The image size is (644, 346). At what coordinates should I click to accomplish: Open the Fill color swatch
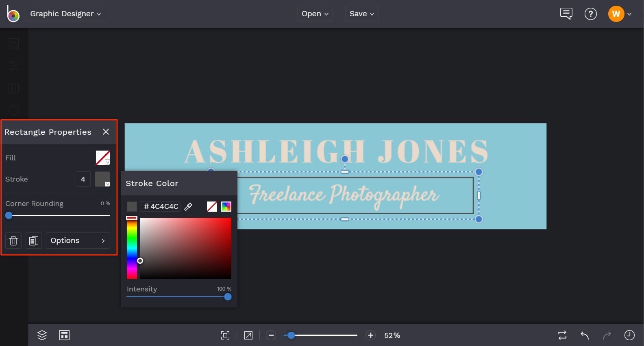coord(103,158)
